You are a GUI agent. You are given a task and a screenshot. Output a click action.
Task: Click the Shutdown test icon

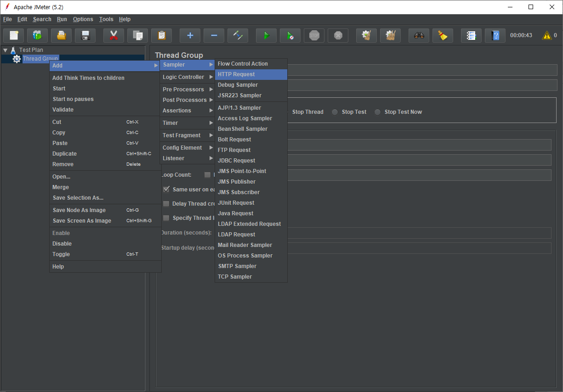(x=338, y=35)
